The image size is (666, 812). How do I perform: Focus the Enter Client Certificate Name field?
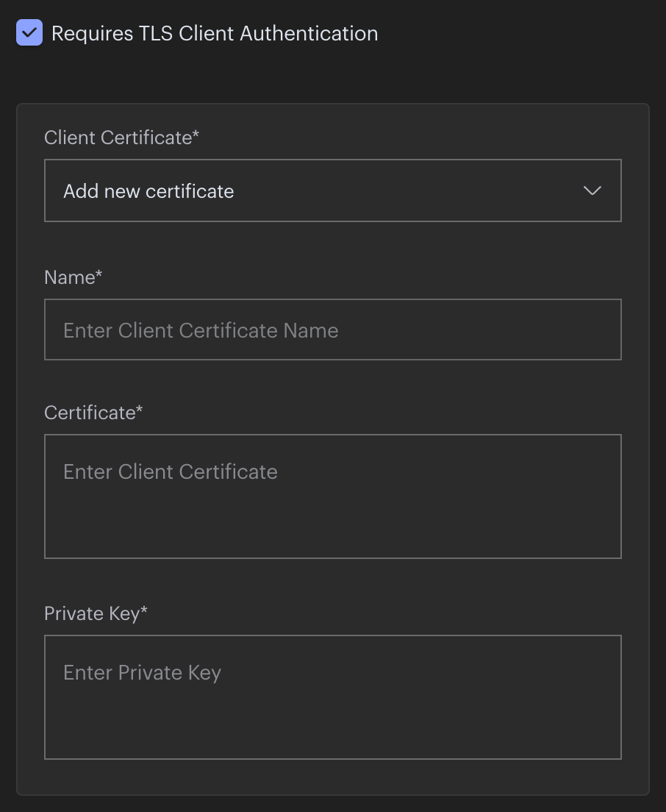pos(332,330)
